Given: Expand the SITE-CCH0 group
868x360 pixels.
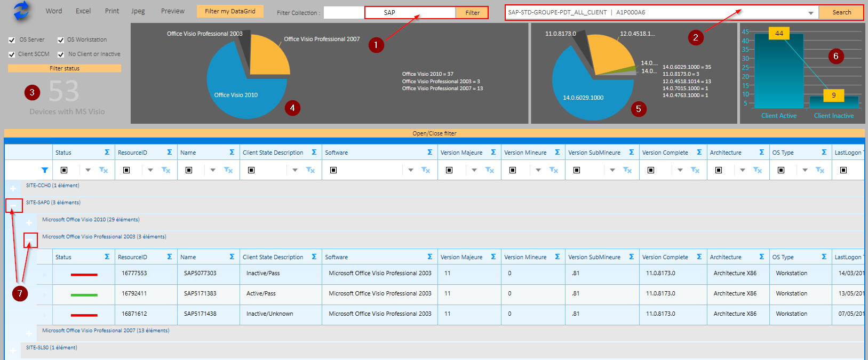Looking at the screenshot, I should (x=13, y=188).
